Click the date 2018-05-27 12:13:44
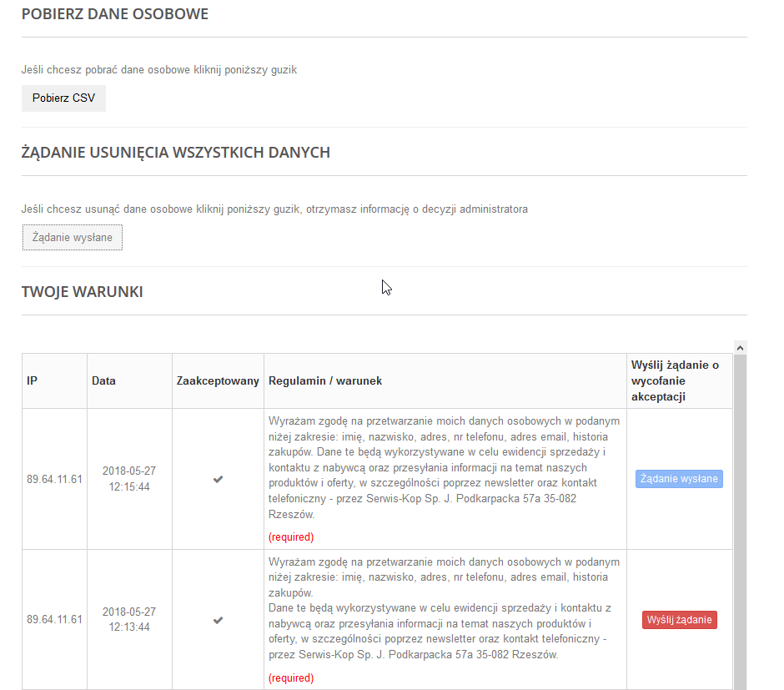This screenshot has height=690, width=784. (129, 620)
